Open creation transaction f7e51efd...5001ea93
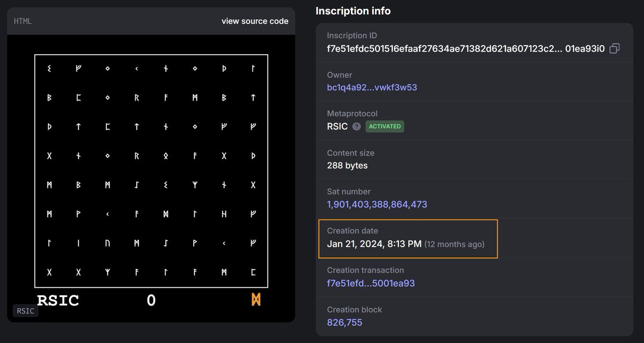644x343 pixels. [x=371, y=283]
